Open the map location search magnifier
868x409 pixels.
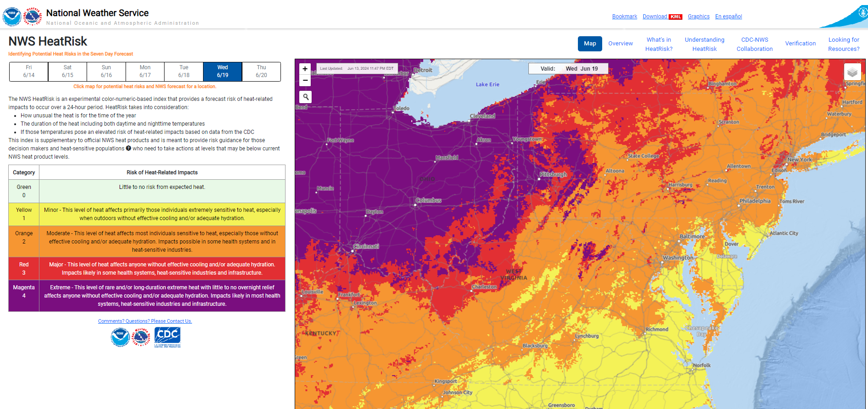305,97
